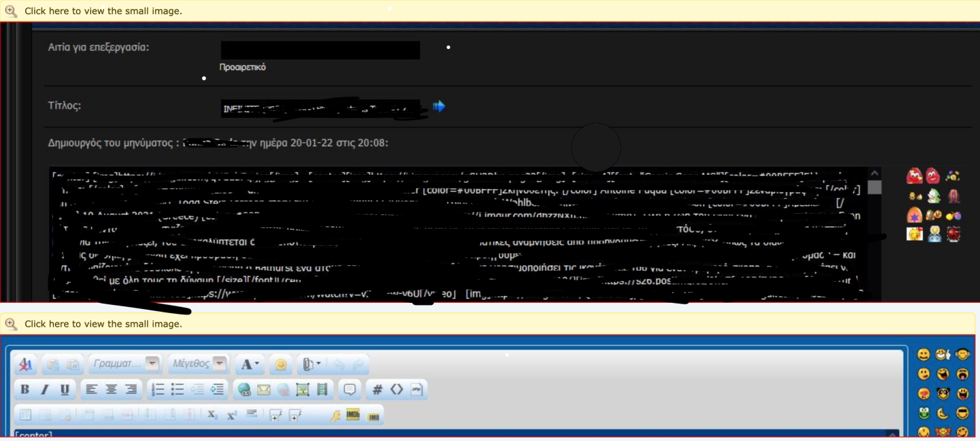
Task: Align text center
Action: pyautogui.click(x=111, y=390)
